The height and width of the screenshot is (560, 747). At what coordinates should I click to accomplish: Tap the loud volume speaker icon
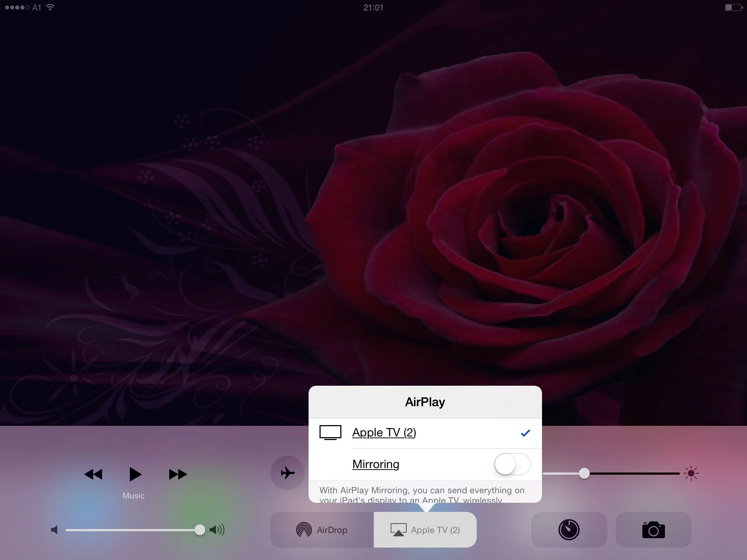[217, 530]
